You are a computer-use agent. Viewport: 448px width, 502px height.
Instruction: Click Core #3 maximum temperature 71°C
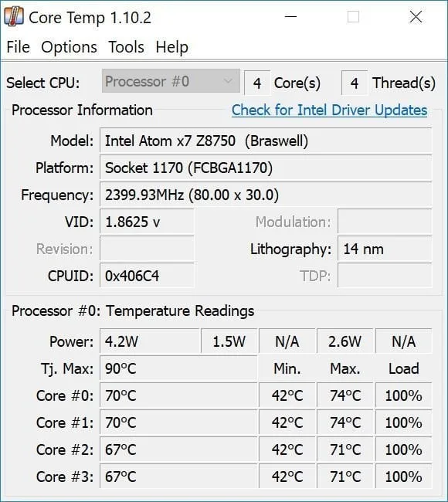click(x=345, y=477)
